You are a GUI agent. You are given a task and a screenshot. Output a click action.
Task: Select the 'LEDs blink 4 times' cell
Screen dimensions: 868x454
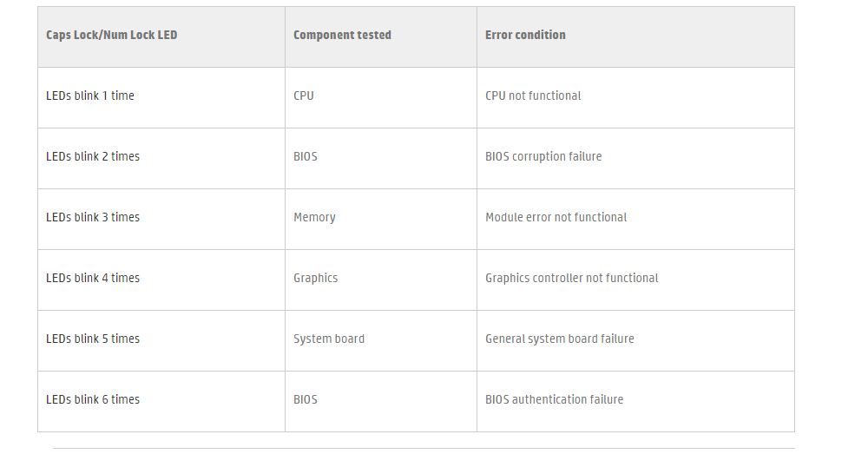click(x=93, y=278)
